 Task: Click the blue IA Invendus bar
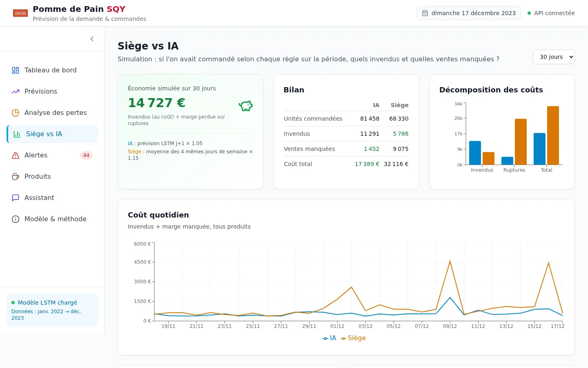click(475, 153)
